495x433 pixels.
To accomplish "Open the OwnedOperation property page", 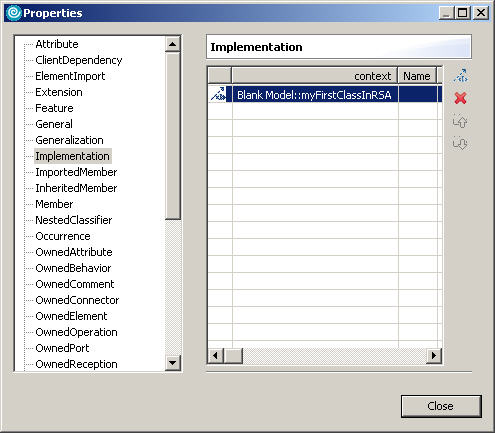I will coord(76,332).
